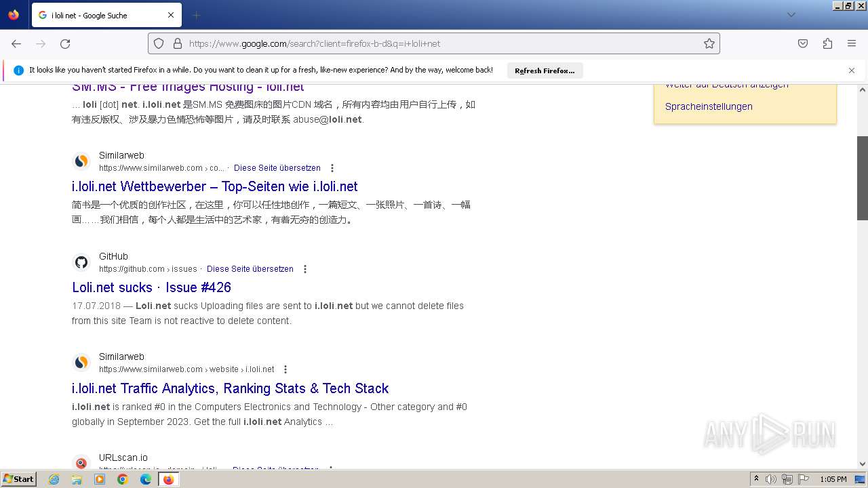Viewport: 868px width, 488px height.
Task: Click the page scroll-up arrow
Action: (863, 89)
